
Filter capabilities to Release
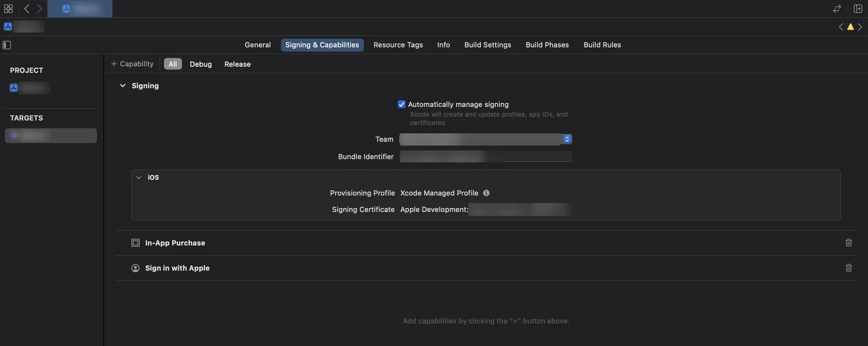(x=238, y=64)
